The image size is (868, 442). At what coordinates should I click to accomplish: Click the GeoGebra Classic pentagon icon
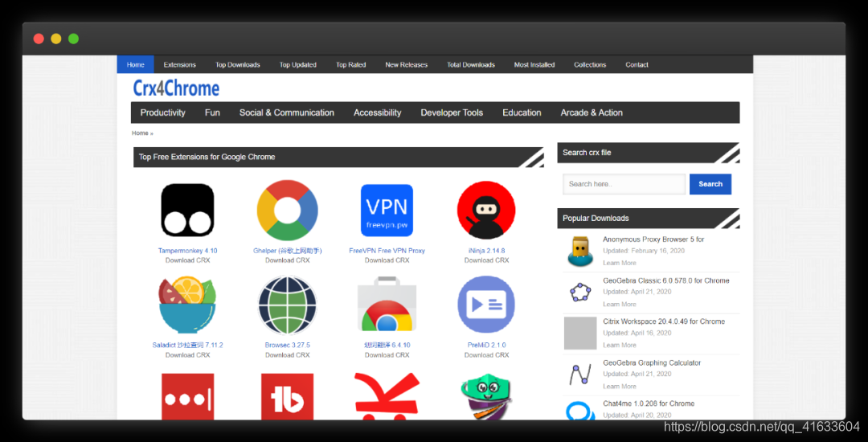580,292
